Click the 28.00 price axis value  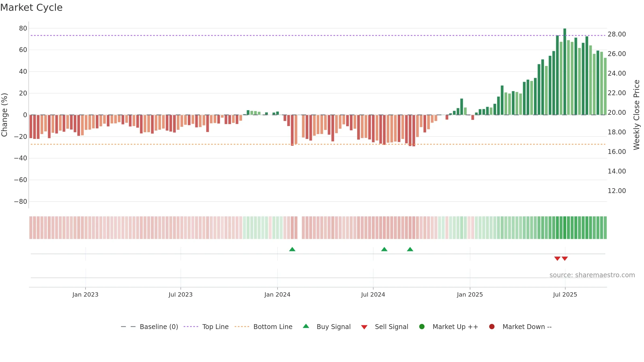click(617, 34)
